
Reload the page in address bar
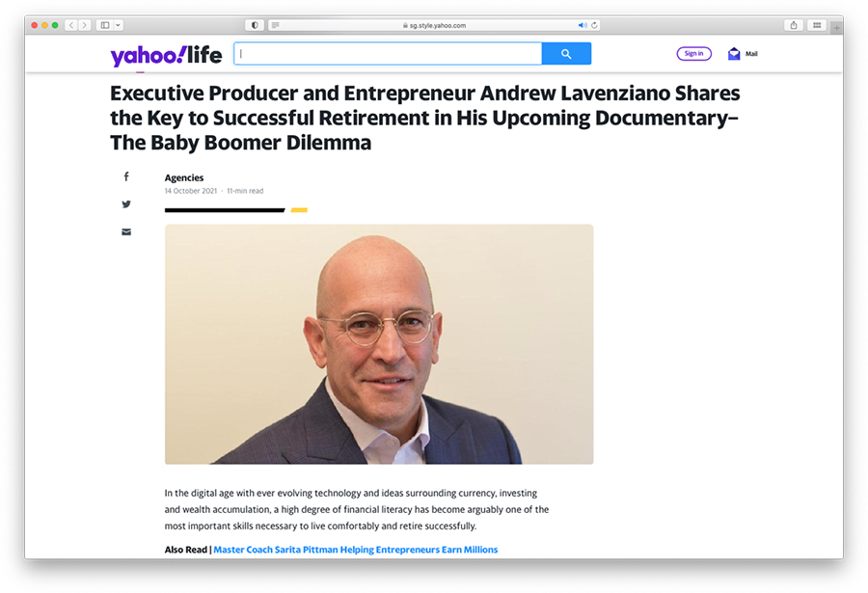[594, 25]
